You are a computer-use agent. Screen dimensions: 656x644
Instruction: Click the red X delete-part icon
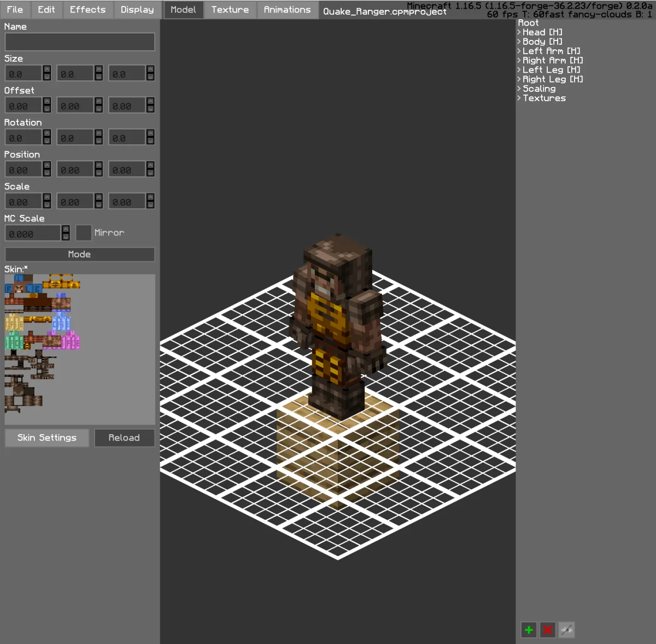point(548,630)
